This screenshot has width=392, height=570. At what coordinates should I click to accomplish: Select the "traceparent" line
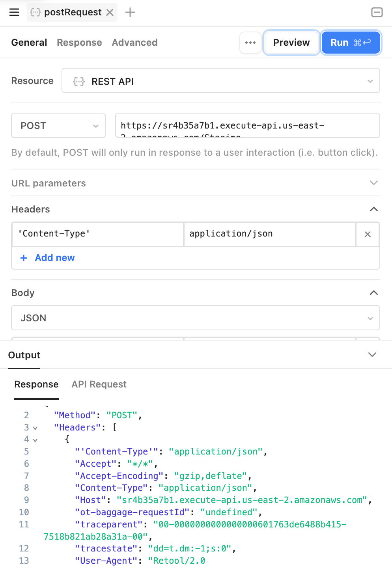(195, 531)
